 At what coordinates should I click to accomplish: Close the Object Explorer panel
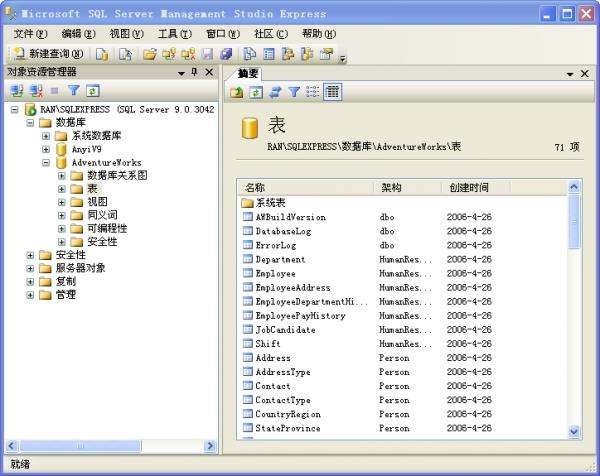point(209,72)
